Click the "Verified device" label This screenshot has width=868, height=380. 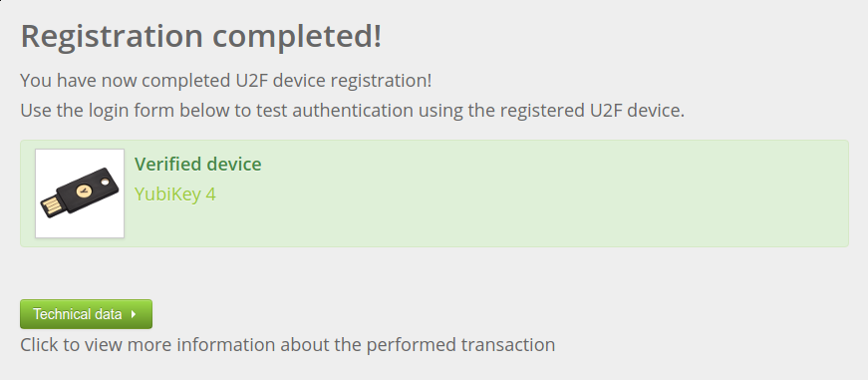coord(197,164)
